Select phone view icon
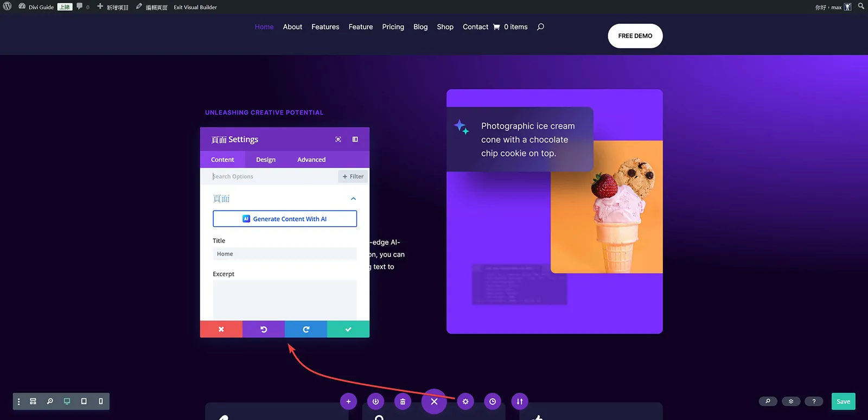Image resolution: width=868 pixels, height=420 pixels. click(x=101, y=402)
